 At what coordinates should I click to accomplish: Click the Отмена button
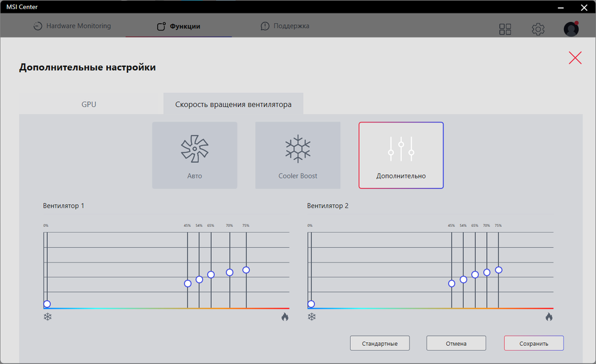tap(456, 343)
